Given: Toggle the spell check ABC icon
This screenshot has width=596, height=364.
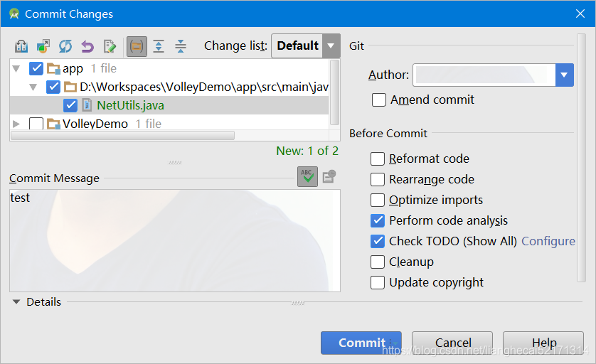Looking at the screenshot, I should (307, 177).
